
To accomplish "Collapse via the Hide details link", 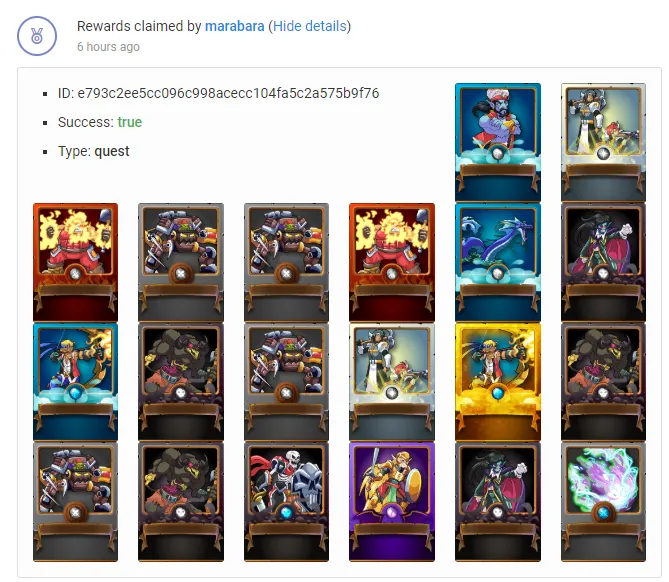I will (310, 26).
